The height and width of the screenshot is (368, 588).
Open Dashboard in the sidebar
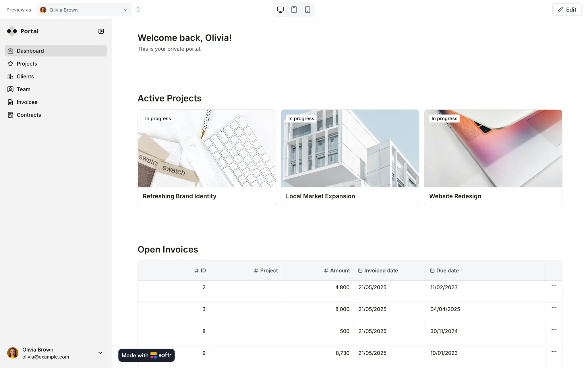(56, 51)
